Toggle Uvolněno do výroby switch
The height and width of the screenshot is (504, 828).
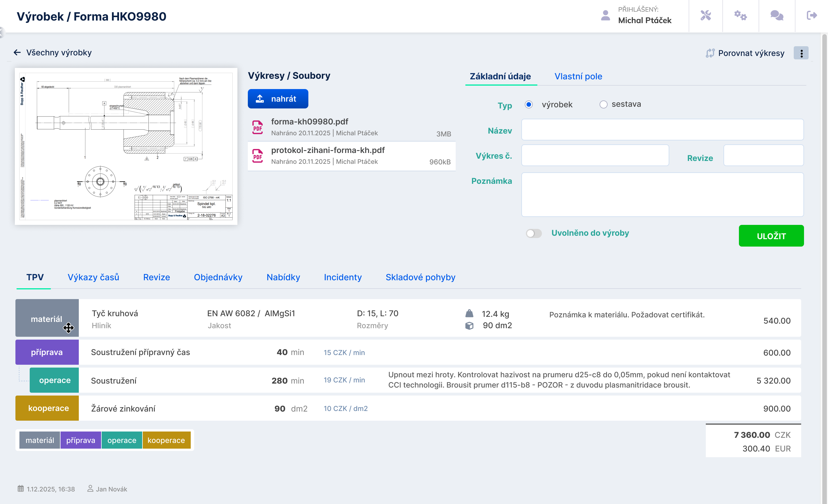534,233
